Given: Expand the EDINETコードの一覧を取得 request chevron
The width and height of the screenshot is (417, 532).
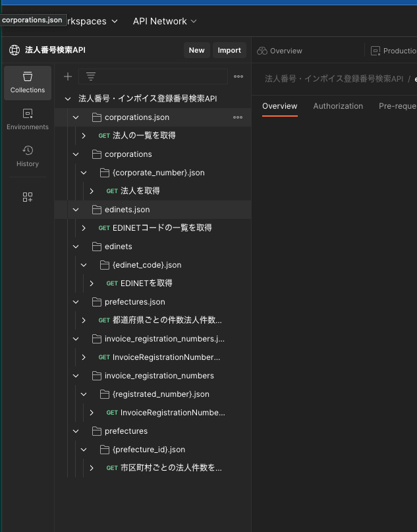Looking at the screenshot, I should 84,228.
